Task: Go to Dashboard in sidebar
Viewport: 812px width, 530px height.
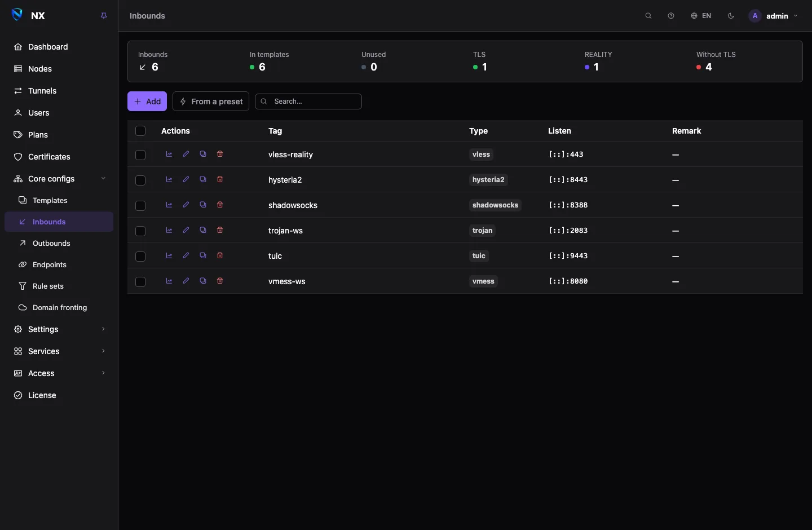Action: pyautogui.click(x=59, y=47)
